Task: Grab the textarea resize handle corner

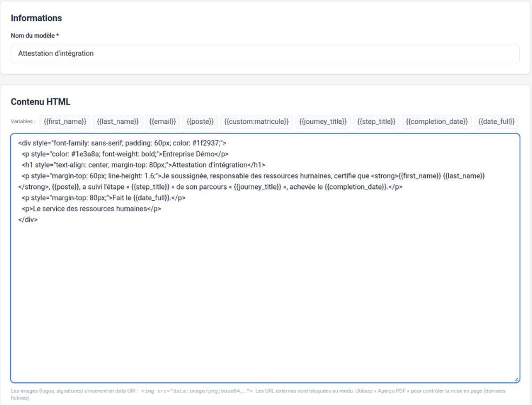Action: pos(516,380)
